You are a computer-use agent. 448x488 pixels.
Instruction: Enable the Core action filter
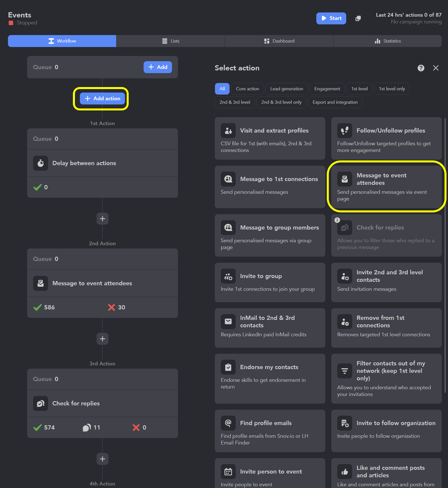pyautogui.click(x=247, y=89)
